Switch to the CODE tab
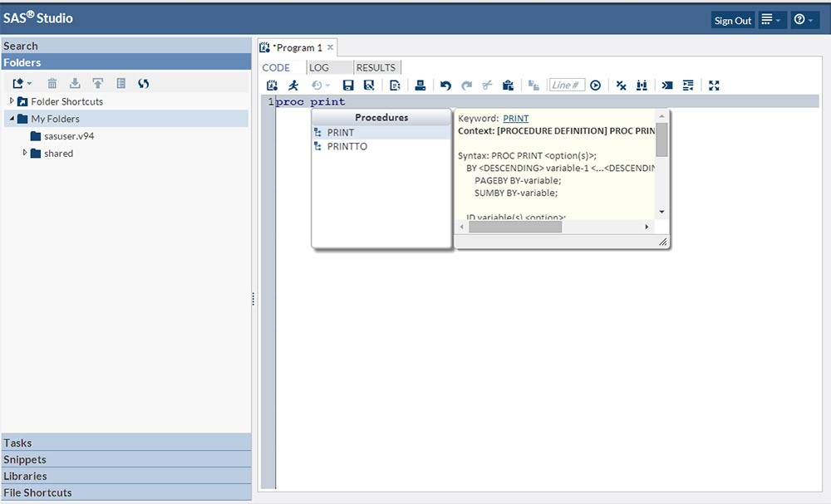The height and width of the screenshot is (504, 831). click(276, 67)
